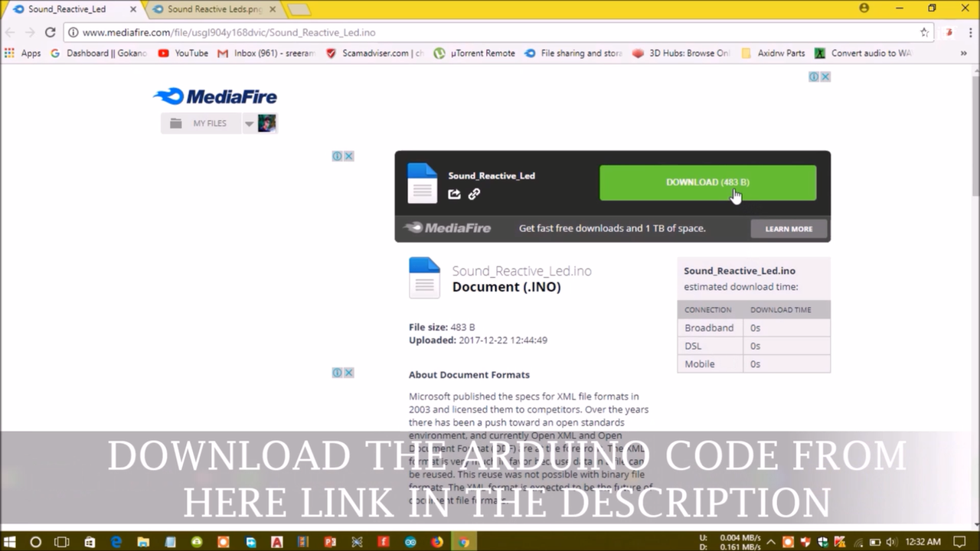Viewport: 980px width, 551px height.
Task: Open the 3D Hubs bookmark
Action: coord(681,54)
